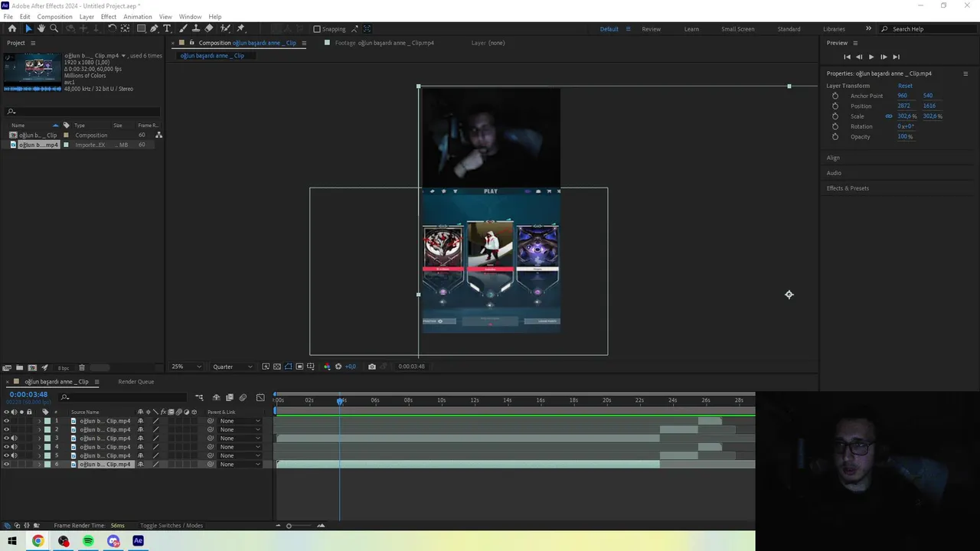
Task: Create a new folder in Project panel
Action: pyautogui.click(x=19, y=367)
